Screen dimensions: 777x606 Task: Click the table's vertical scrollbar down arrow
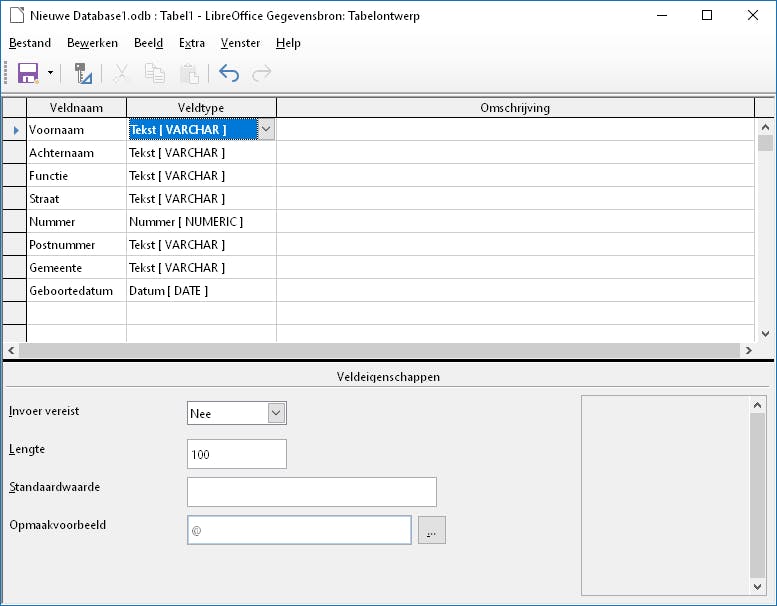tap(766, 334)
